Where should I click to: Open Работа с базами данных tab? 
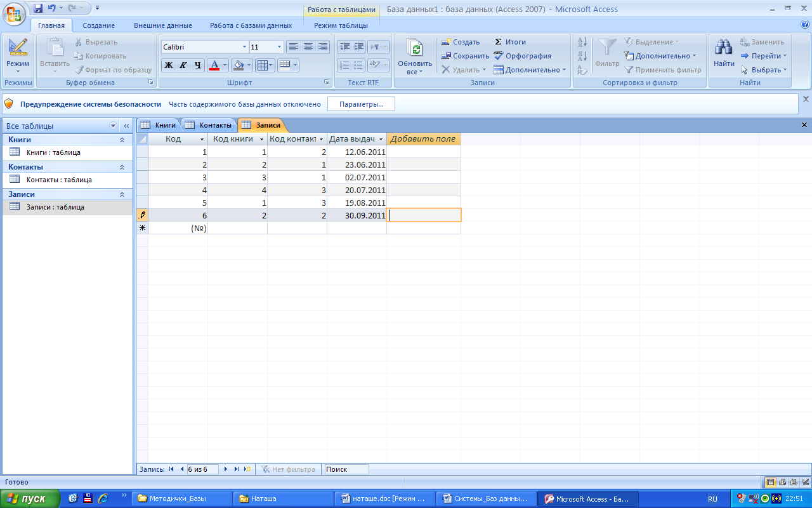point(251,25)
